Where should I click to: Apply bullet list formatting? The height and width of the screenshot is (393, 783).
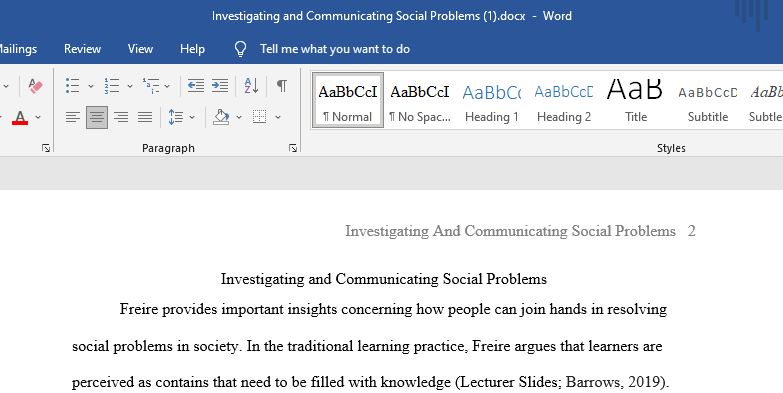pyautogui.click(x=72, y=86)
